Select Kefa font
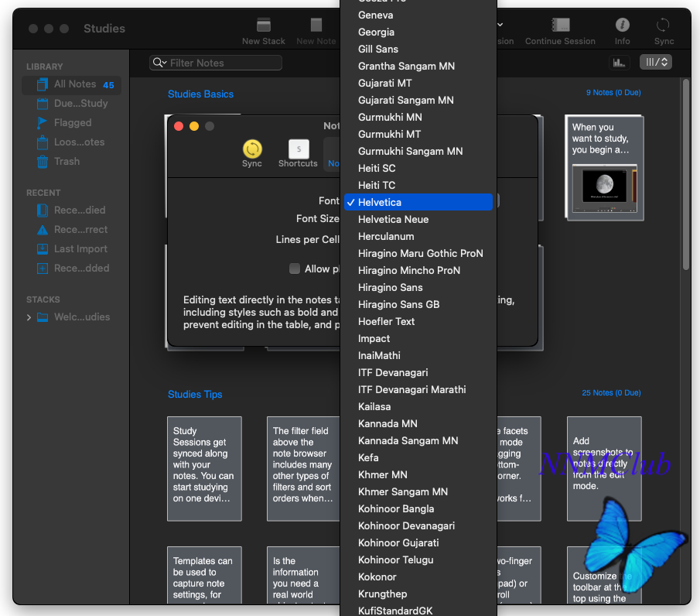The height and width of the screenshot is (616, 700). (x=418, y=458)
